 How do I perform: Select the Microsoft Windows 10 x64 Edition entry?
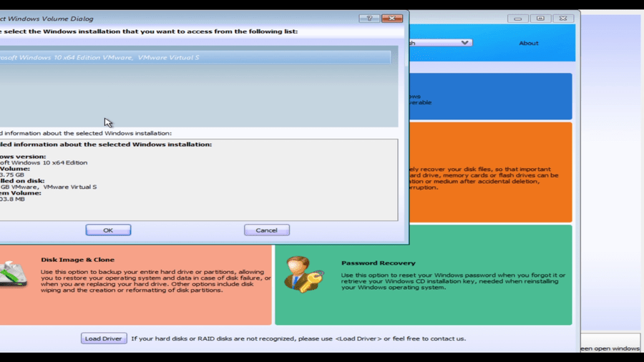195,57
